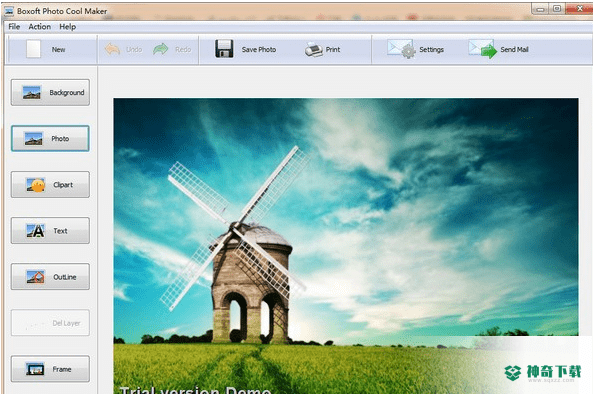Add text with the Text button
Viewport: 593px width, 394px height.
50,231
